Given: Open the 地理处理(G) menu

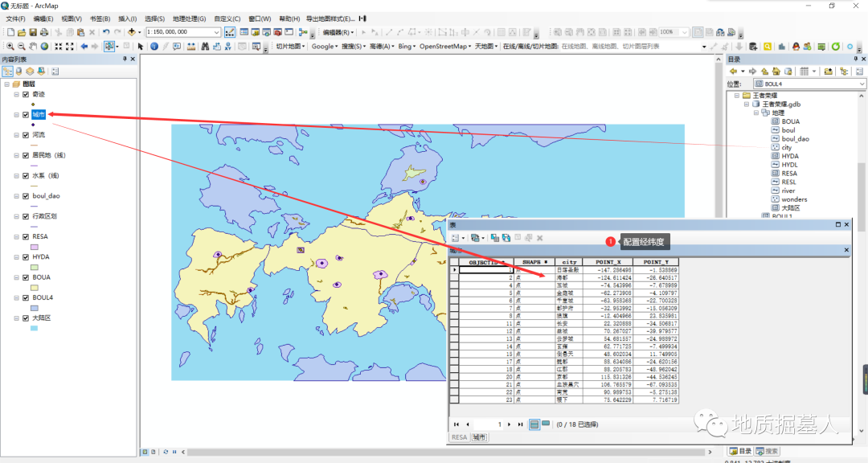Looking at the screenshot, I should click(190, 18).
